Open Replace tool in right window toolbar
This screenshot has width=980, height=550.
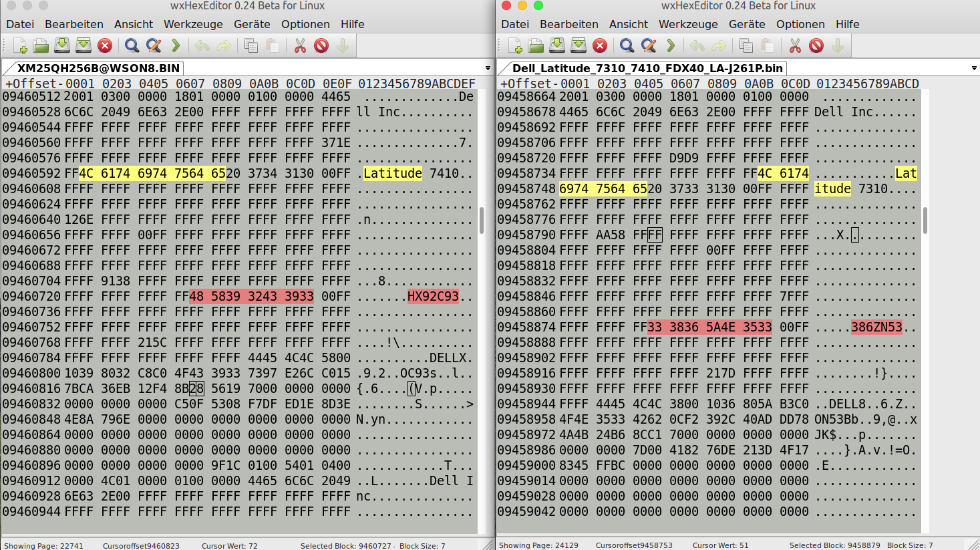pyautogui.click(x=649, y=45)
